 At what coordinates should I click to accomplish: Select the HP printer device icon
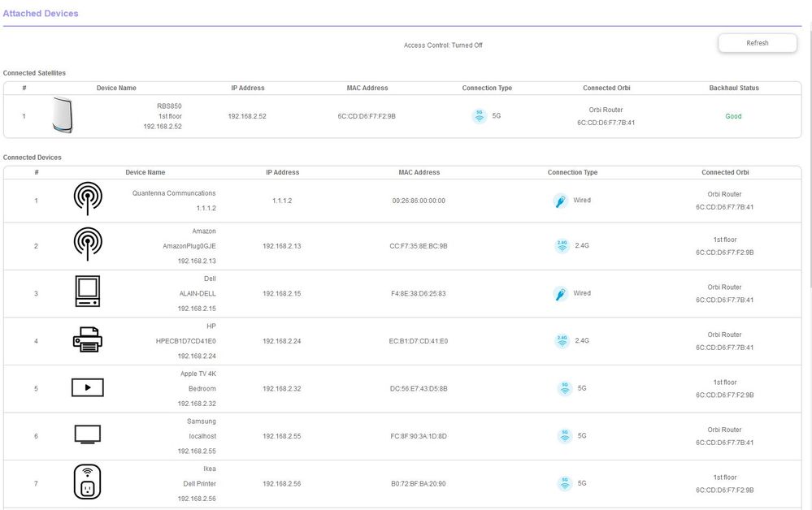(88, 339)
